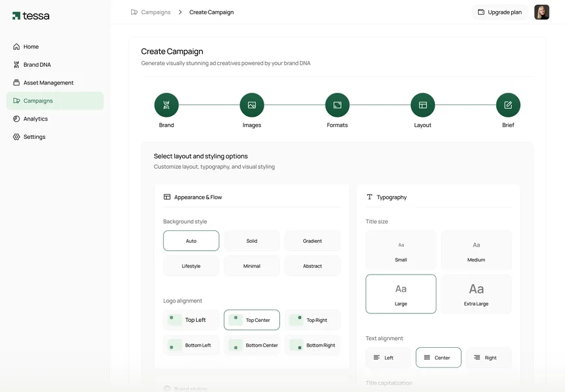Set text alignment to Right
Viewport: 565px width, 392px height.
488,358
